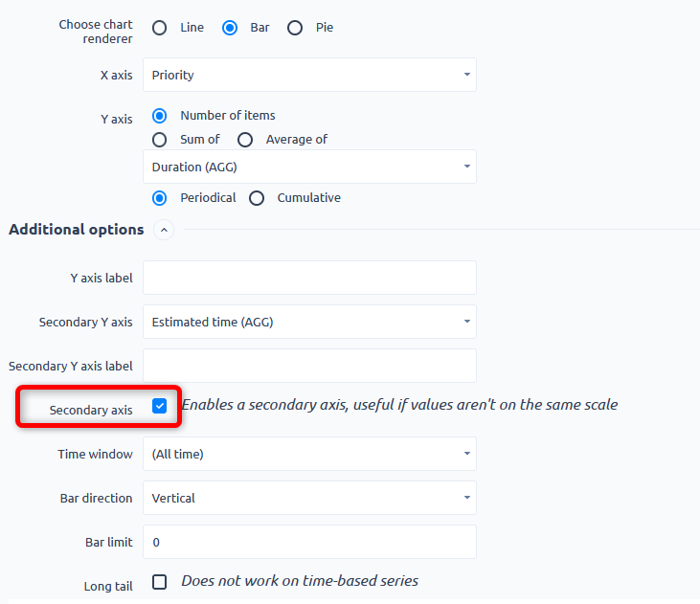Click the Secondary Y axis label field
Image resolution: width=700 pixels, height=604 pixels.
(309, 366)
